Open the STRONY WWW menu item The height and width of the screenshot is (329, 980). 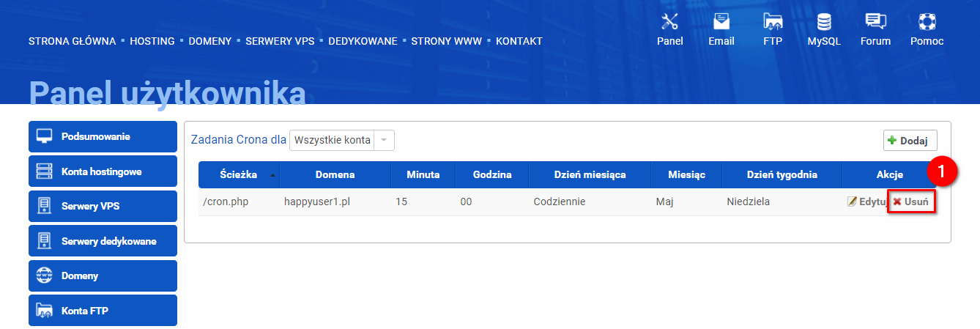pyautogui.click(x=447, y=41)
